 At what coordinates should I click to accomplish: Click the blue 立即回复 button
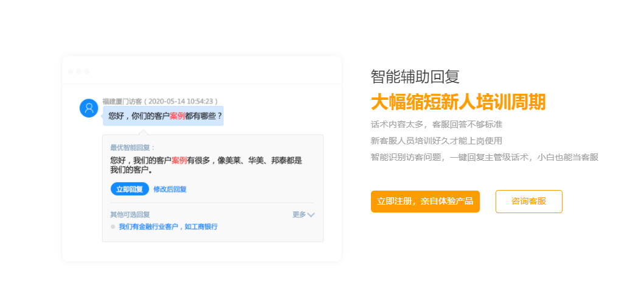click(130, 189)
